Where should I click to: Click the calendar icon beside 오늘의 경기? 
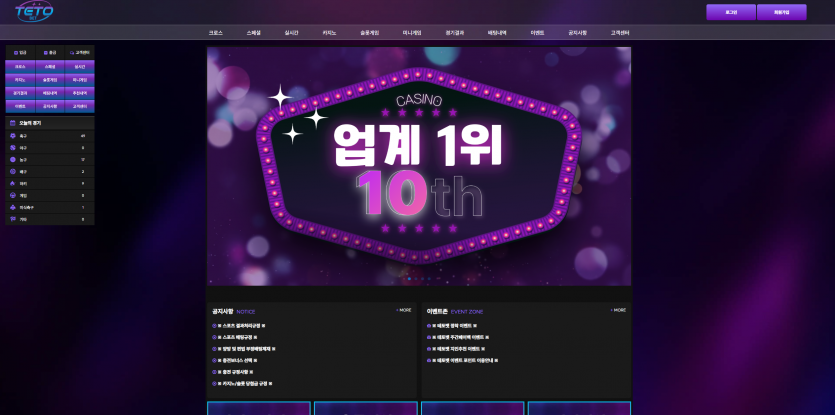coord(12,123)
